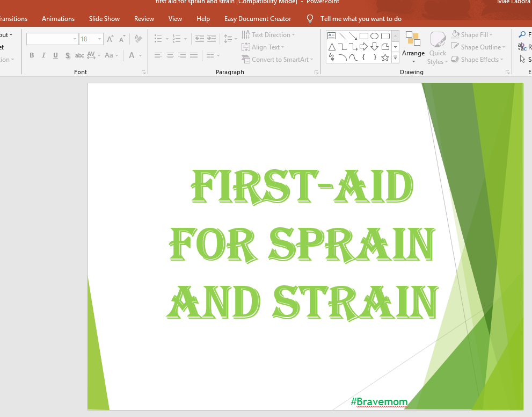Click the Center text alignment icon
This screenshot has height=417, width=532.
point(170,55)
